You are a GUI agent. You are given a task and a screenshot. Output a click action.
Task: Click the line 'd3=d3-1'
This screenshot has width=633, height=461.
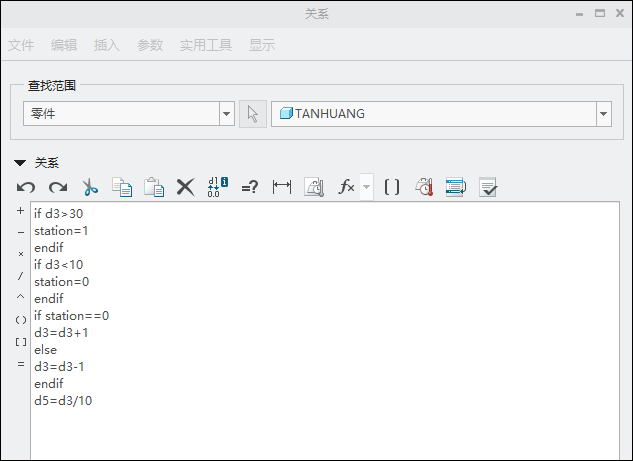coord(59,367)
